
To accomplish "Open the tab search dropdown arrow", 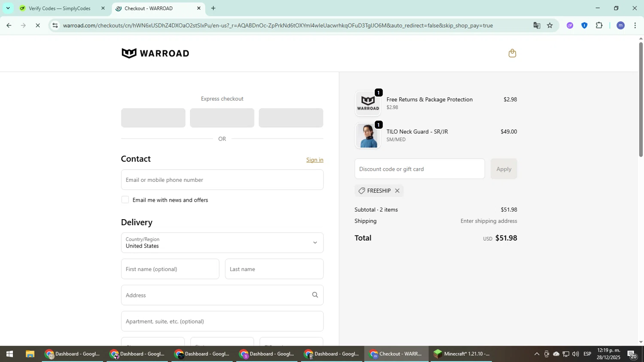I will coord(8,8).
